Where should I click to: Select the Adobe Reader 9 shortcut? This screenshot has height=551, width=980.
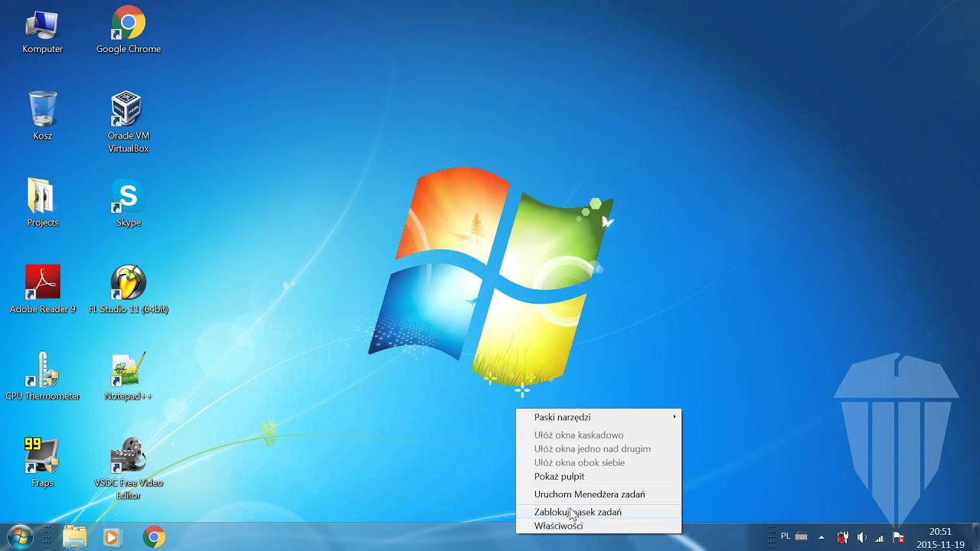(x=42, y=289)
